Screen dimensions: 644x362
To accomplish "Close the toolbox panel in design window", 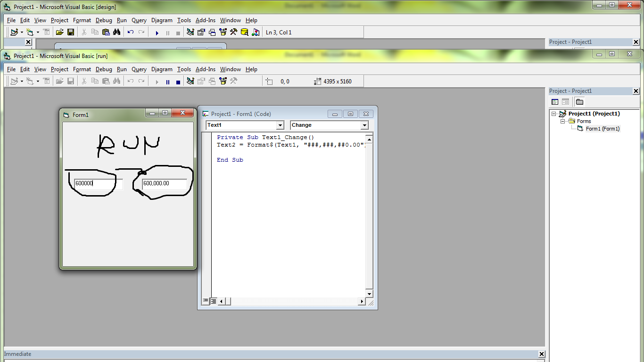I will tap(28, 42).
